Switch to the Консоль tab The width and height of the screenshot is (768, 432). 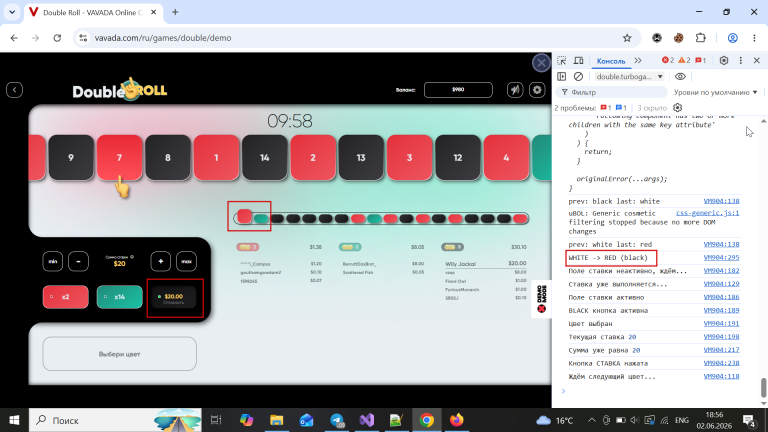tap(611, 61)
